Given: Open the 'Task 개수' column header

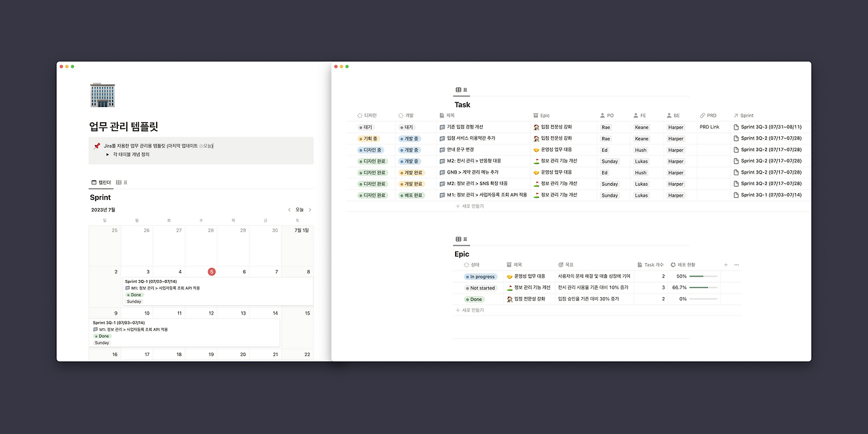Looking at the screenshot, I should pyautogui.click(x=650, y=265).
